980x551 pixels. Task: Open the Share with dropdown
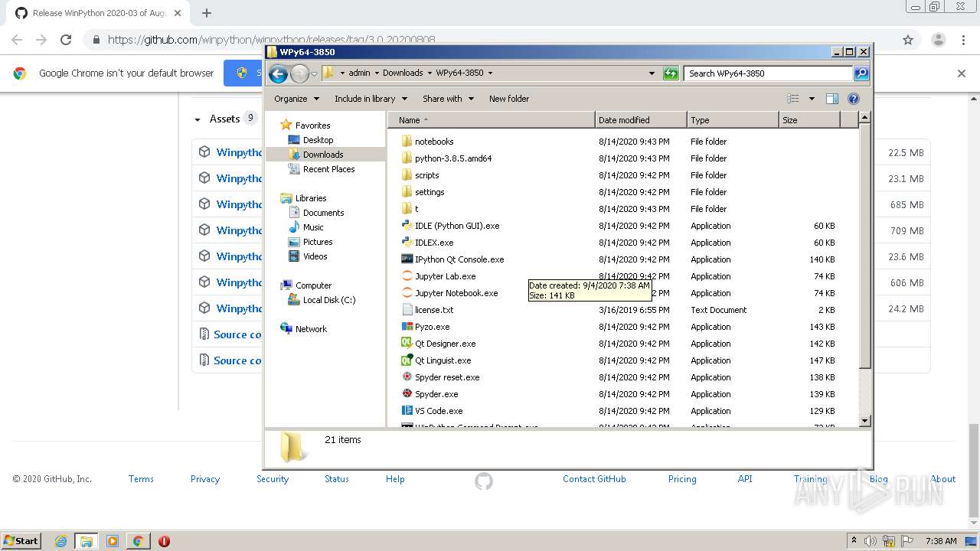[448, 99]
